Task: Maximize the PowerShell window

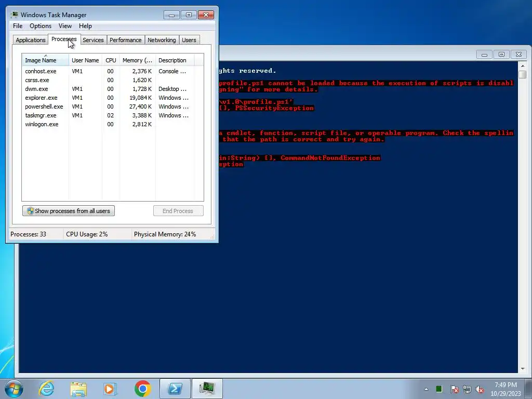Action: click(501, 54)
